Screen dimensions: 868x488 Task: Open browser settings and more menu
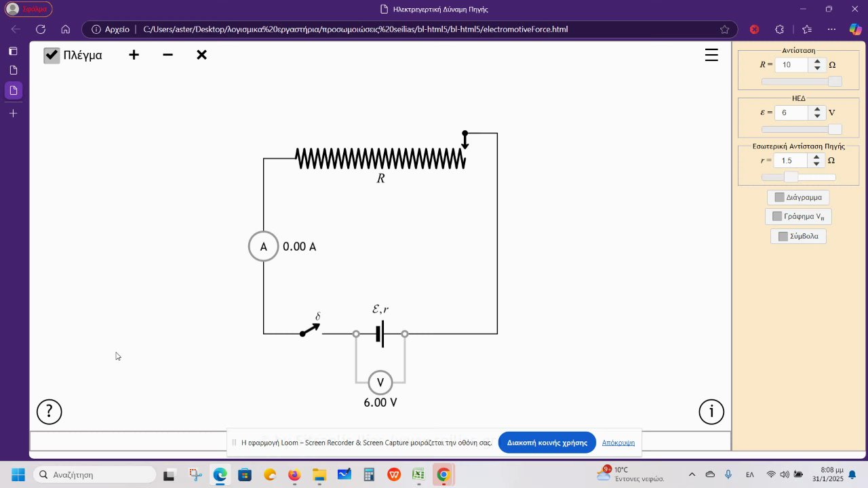click(832, 29)
